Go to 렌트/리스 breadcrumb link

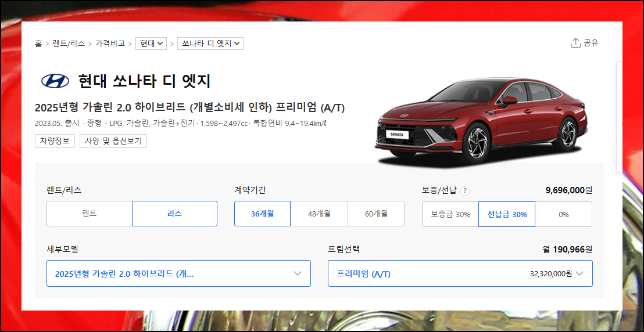click(69, 44)
